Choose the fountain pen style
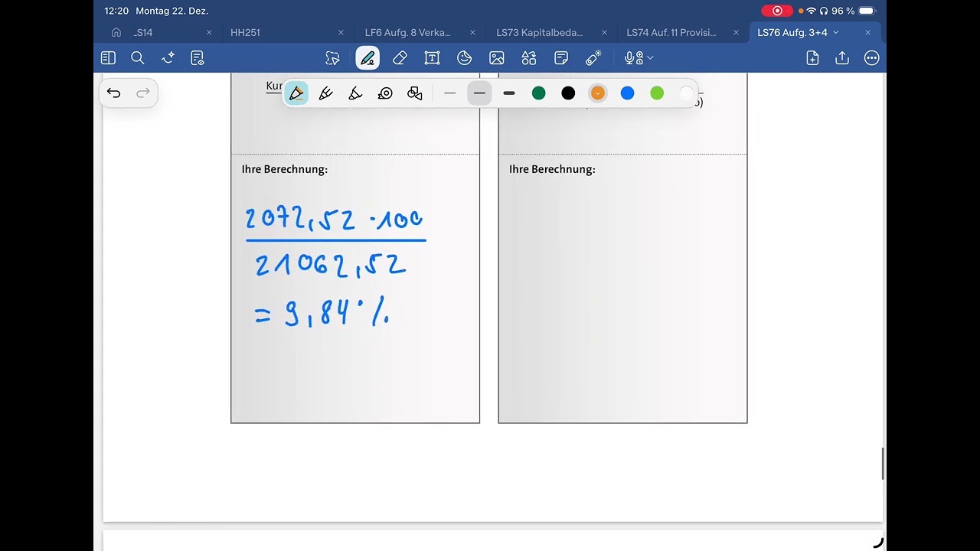Image resolution: width=980 pixels, height=551 pixels. [296, 93]
